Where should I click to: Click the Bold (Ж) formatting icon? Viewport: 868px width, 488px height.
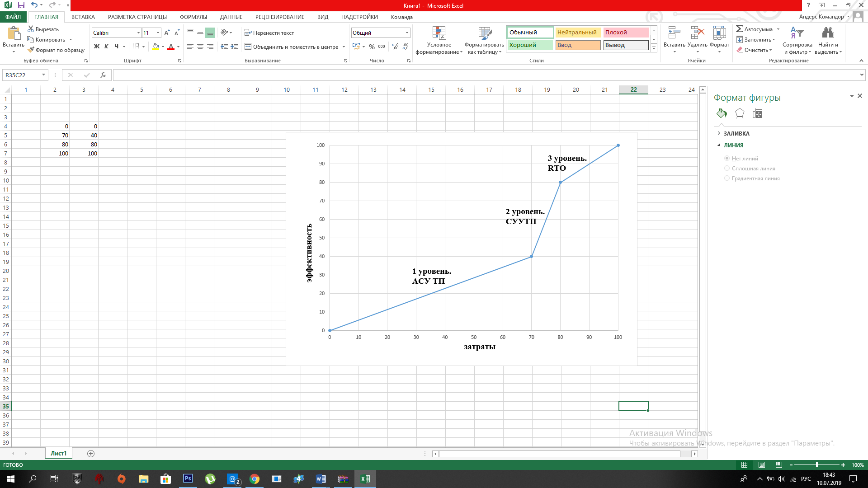click(x=96, y=47)
